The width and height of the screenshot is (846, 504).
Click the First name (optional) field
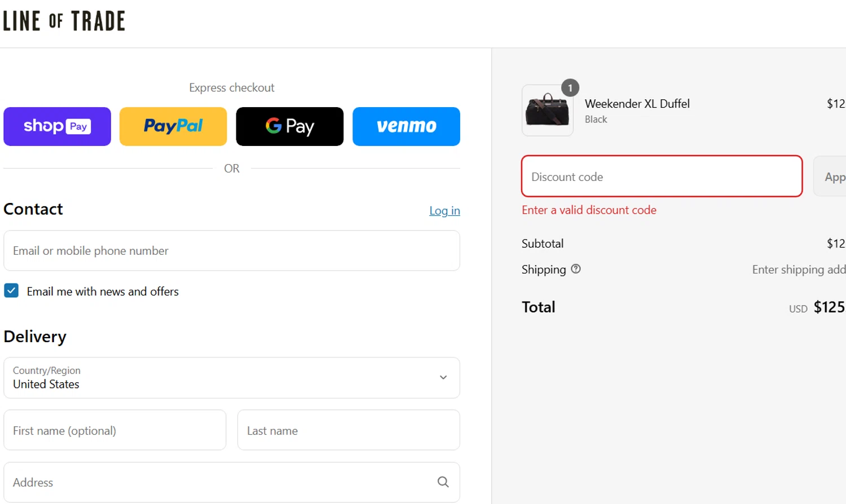point(115,430)
